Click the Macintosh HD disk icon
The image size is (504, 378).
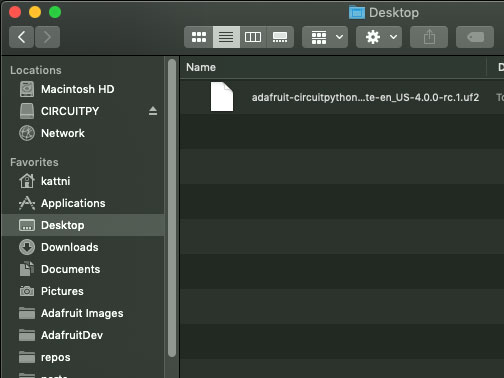(27, 89)
